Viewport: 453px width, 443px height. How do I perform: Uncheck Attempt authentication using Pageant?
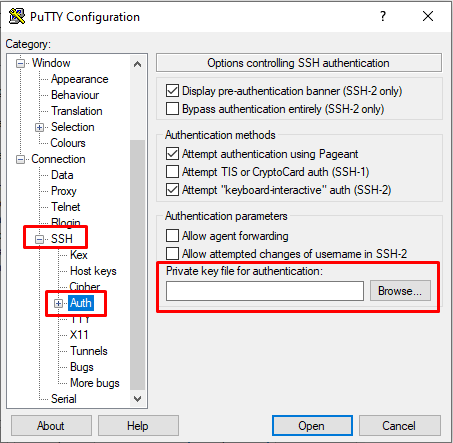172,154
